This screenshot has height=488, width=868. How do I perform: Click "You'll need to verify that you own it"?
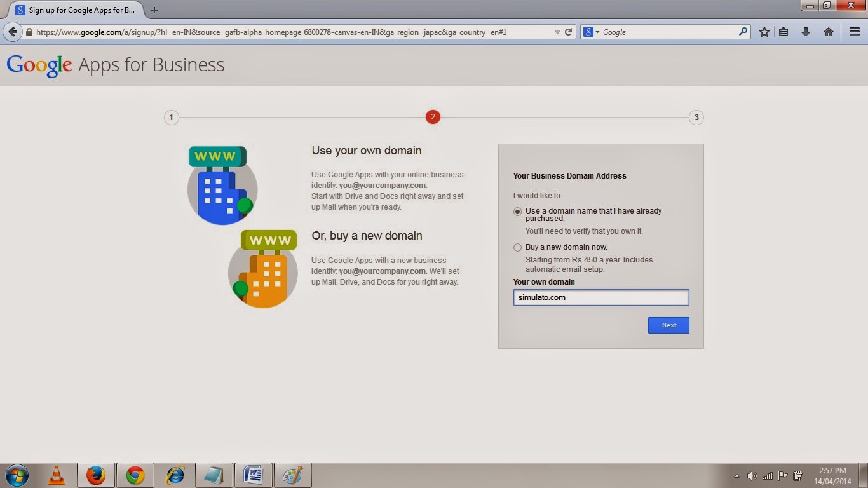(x=584, y=231)
